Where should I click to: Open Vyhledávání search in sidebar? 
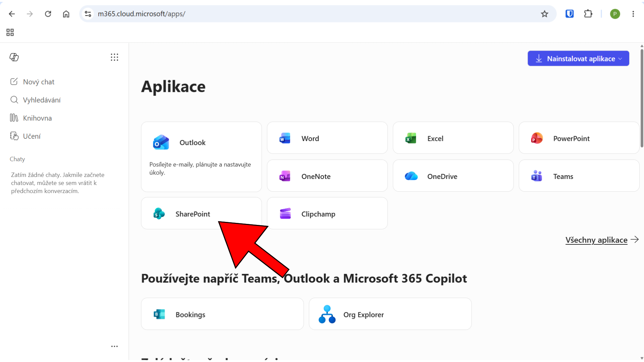(x=35, y=100)
